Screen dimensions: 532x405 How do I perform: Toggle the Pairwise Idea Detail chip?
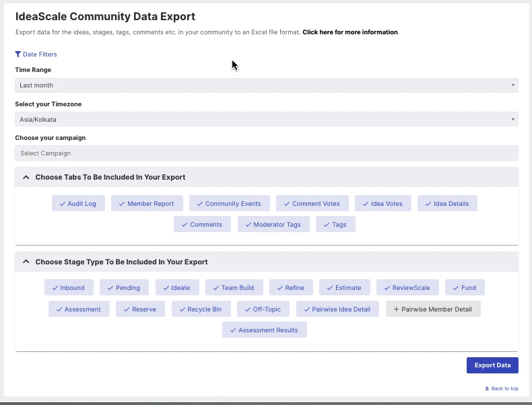[x=337, y=309]
